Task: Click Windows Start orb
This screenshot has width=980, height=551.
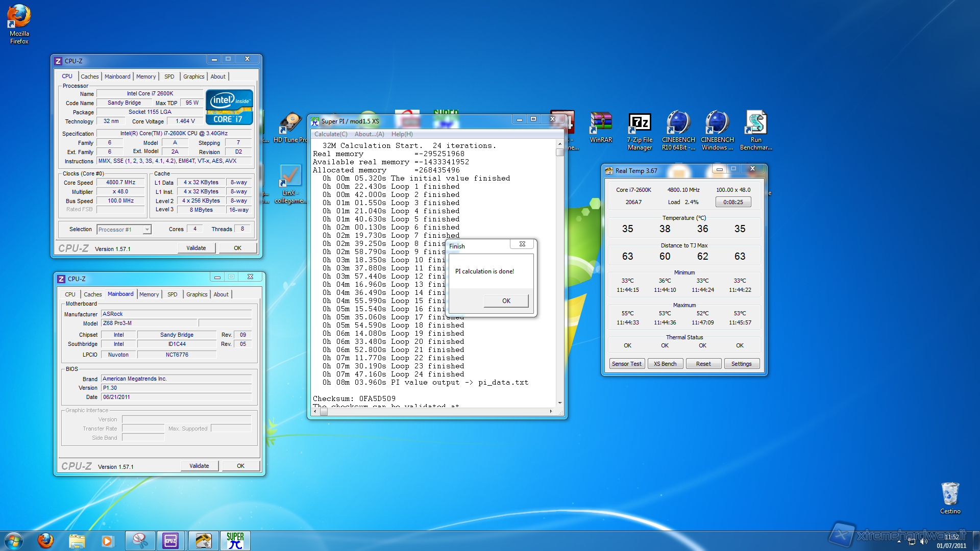Action: pyautogui.click(x=14, y=540)
